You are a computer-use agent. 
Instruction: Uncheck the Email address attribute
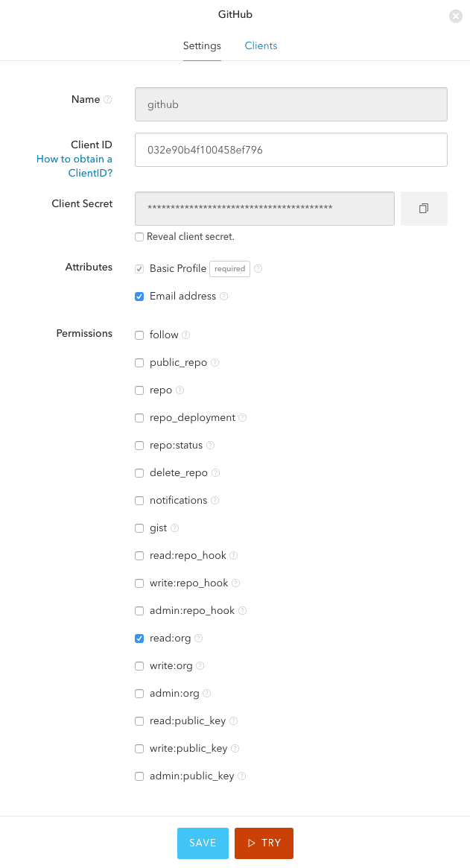point(139,297)
